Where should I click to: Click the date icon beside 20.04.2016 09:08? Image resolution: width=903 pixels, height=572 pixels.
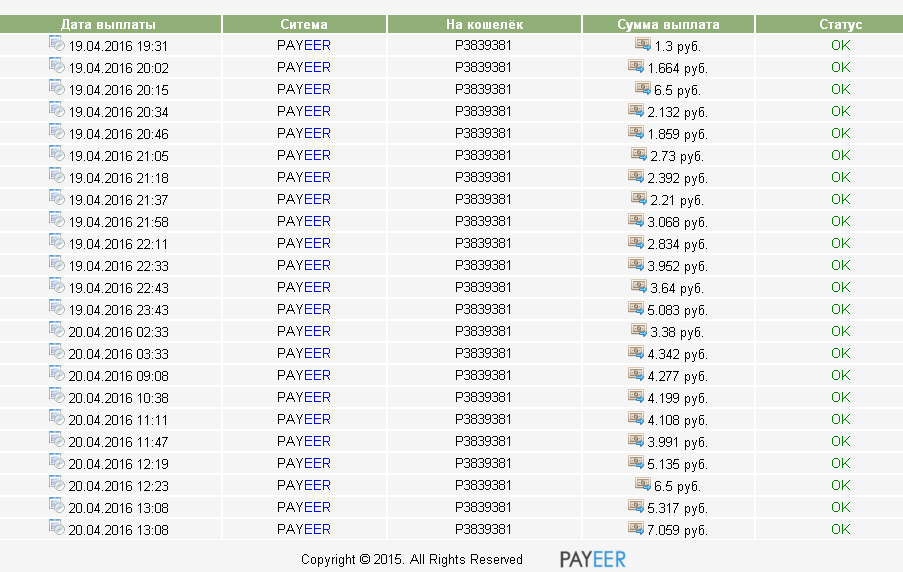(x=57, y=374)
